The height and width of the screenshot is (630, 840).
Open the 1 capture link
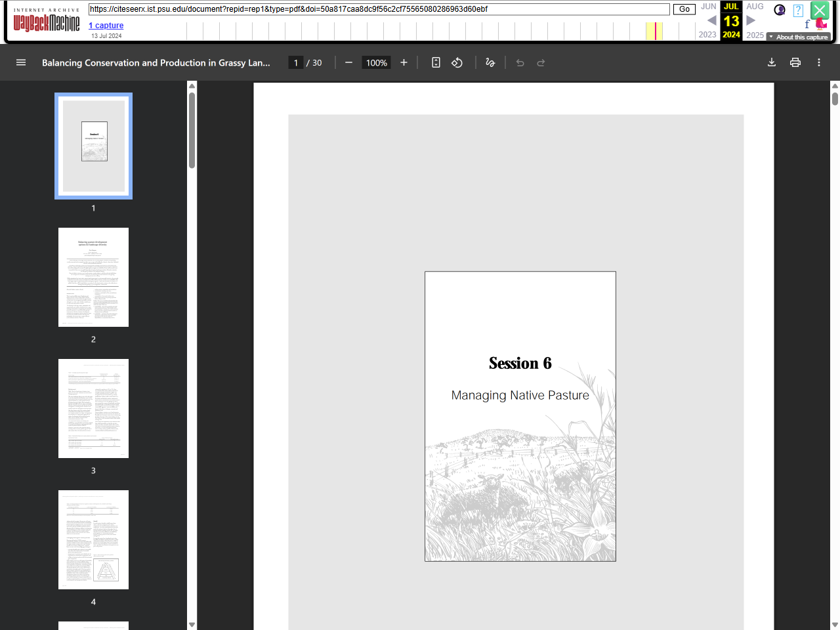(106, 26)
